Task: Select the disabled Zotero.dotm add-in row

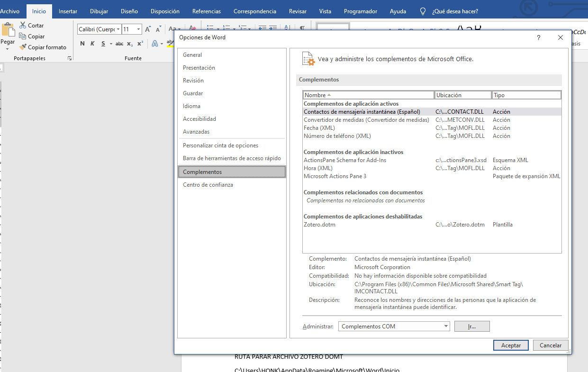Action: 432,225
